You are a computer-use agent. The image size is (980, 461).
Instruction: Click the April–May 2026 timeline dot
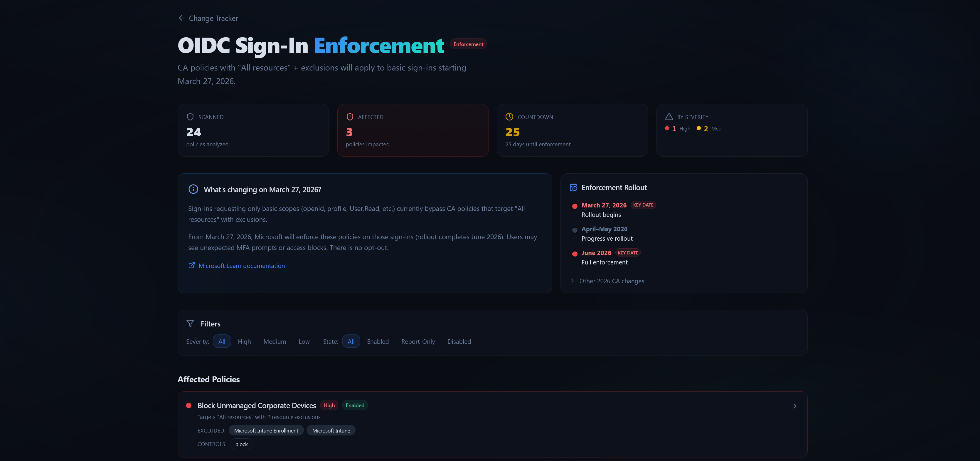[x=575, y=230]
